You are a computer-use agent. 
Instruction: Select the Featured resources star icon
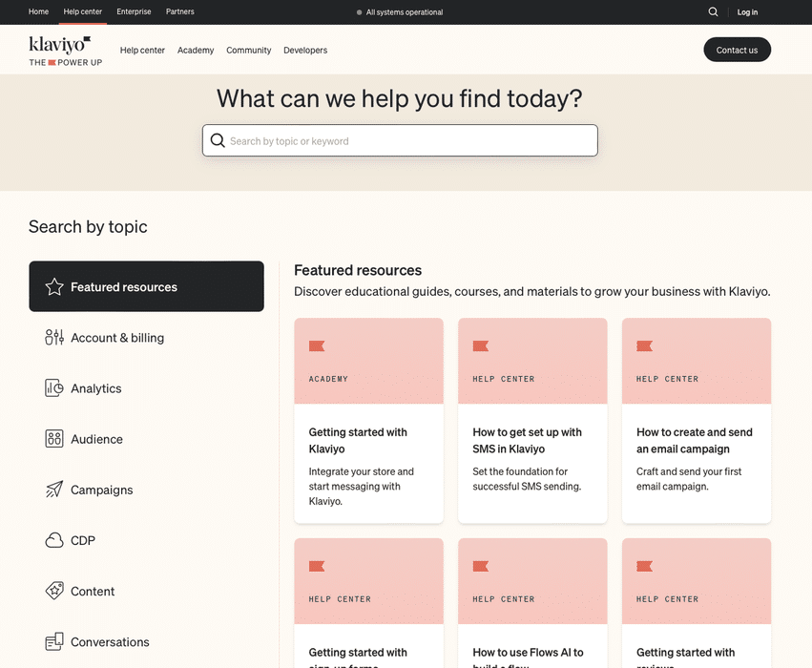click(53, 285)
